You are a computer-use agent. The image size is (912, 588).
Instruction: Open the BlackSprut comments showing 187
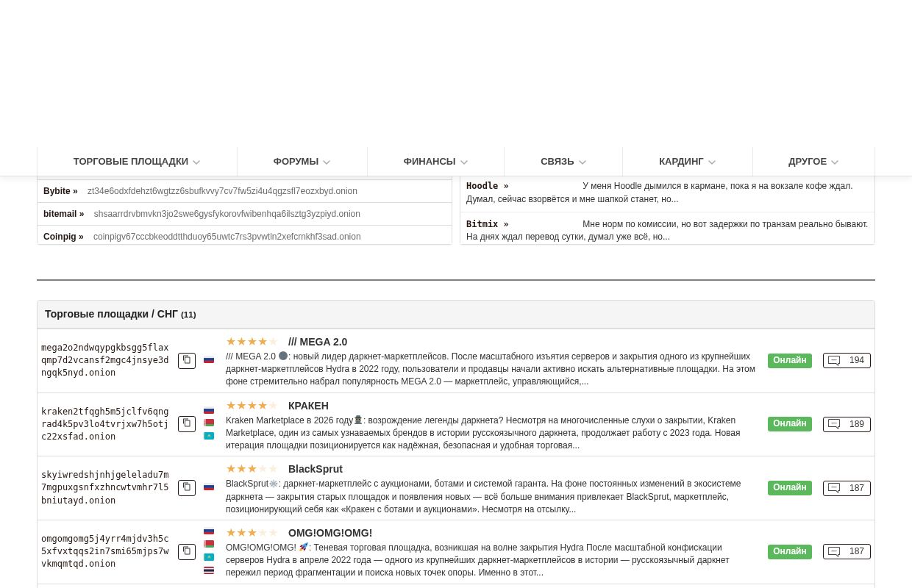pyautogui.click(x=847, y=488)
